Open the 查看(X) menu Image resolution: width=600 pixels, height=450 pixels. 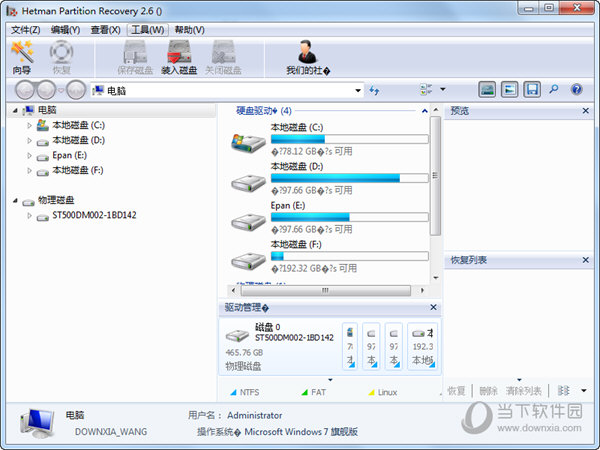coord(106,30)
